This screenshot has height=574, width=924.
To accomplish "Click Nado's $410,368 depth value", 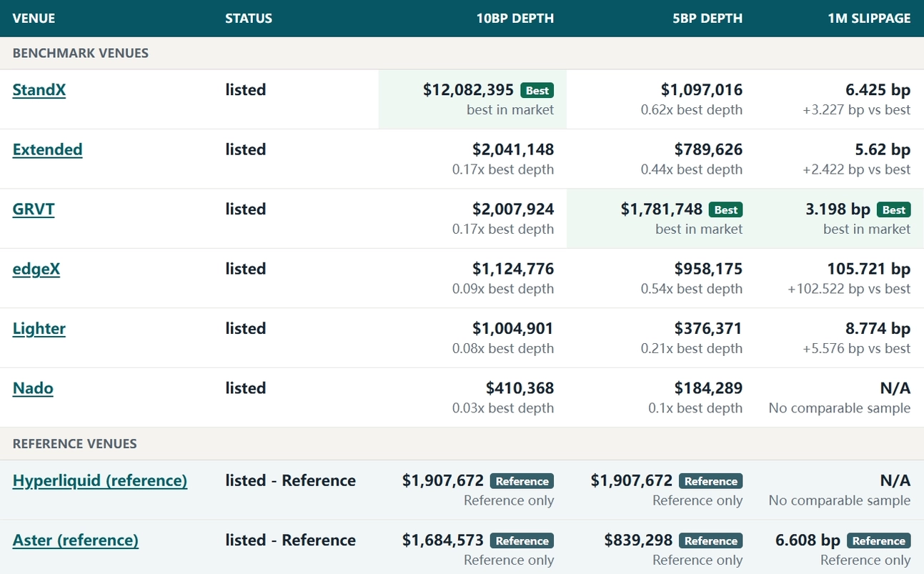I will (520, 388).
